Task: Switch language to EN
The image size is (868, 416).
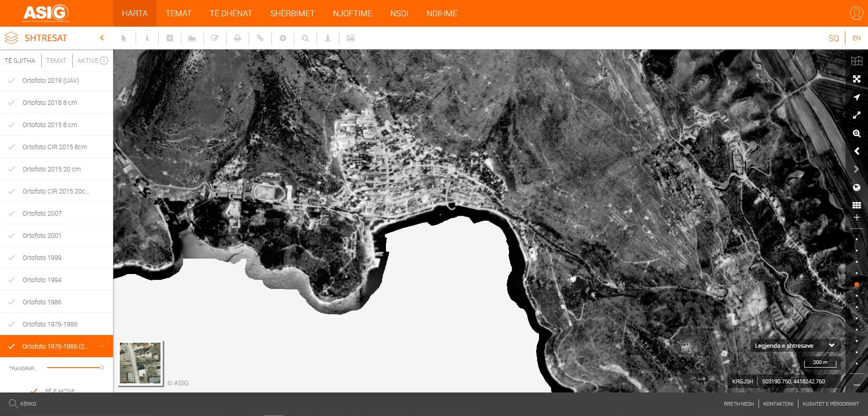Action: point(856,38)
